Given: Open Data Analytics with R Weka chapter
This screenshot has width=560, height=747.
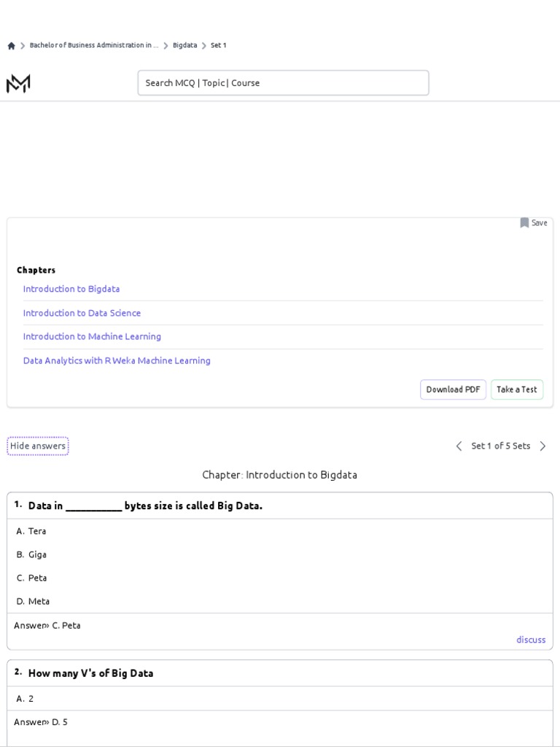Looking at the screenshot, I should tap(117, 360).
